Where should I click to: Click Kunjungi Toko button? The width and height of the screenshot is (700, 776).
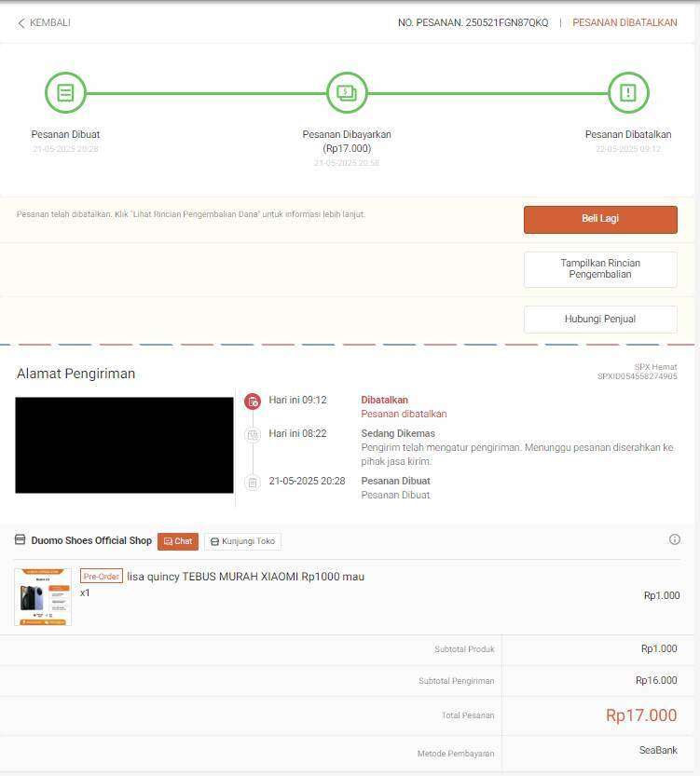click(242, 541)
